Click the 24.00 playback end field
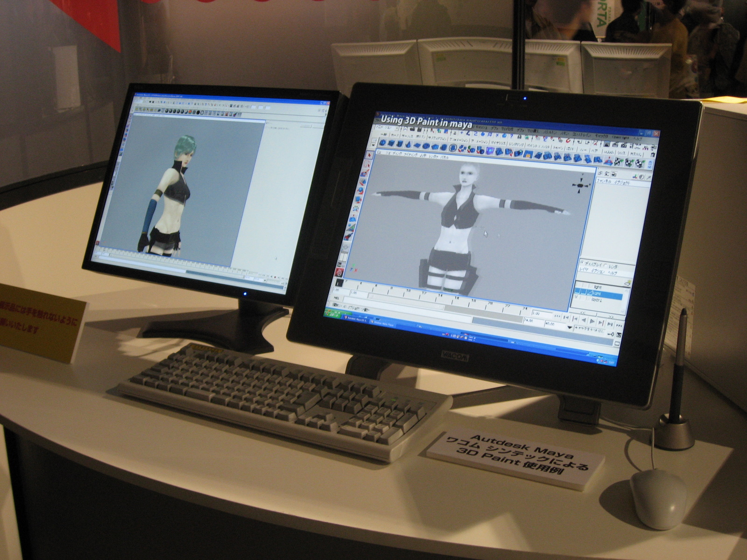This screenshot has height=560, width=747. pos(534,321)
